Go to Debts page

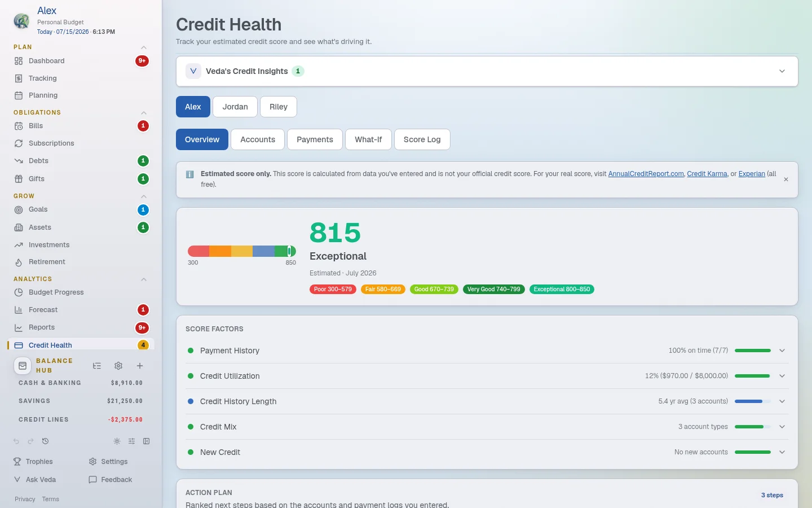click(81, 161)
